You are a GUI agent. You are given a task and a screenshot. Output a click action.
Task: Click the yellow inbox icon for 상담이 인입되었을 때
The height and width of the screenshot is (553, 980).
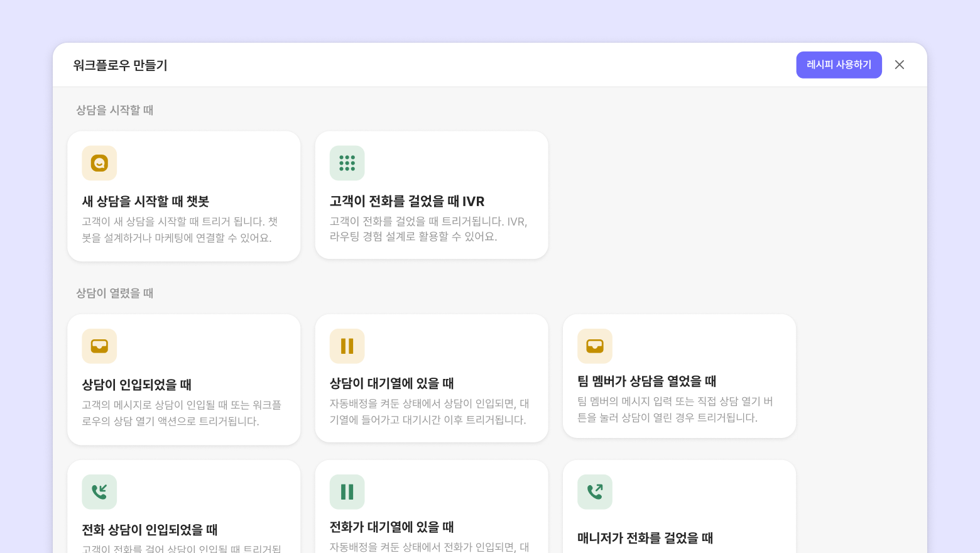click(x=99, y=346)
